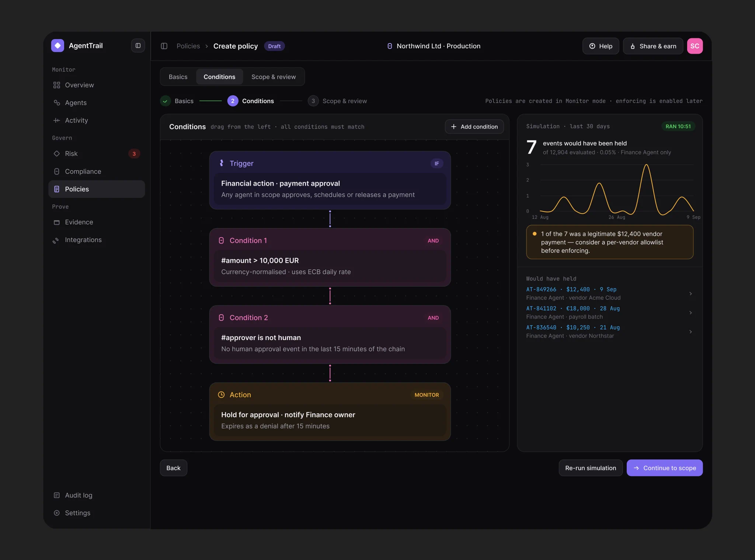
Task: Click Share & earn button
Action: (653, 46)
